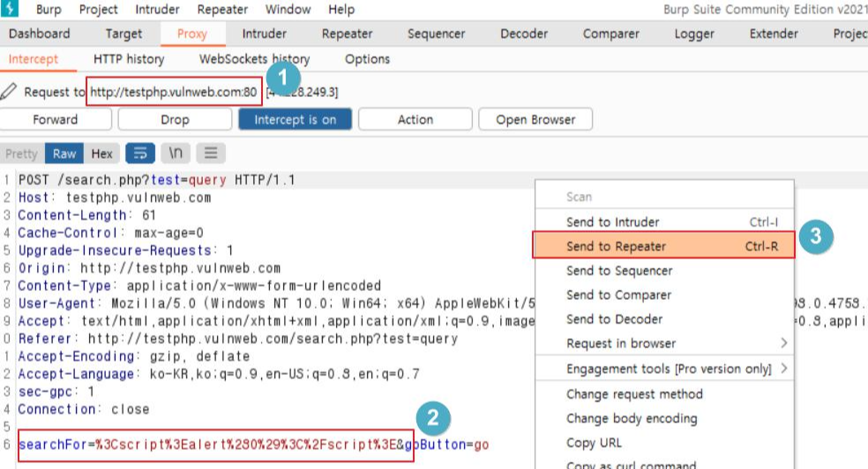
Task: Switch to the Raw view
Action: tap(64, 153)
